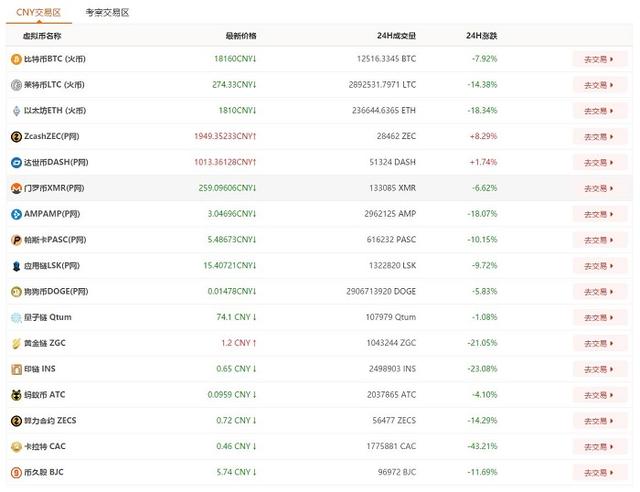Click the ZGC coin icon
The width and height of the screenshot is (640, 492).
(16, 343)
